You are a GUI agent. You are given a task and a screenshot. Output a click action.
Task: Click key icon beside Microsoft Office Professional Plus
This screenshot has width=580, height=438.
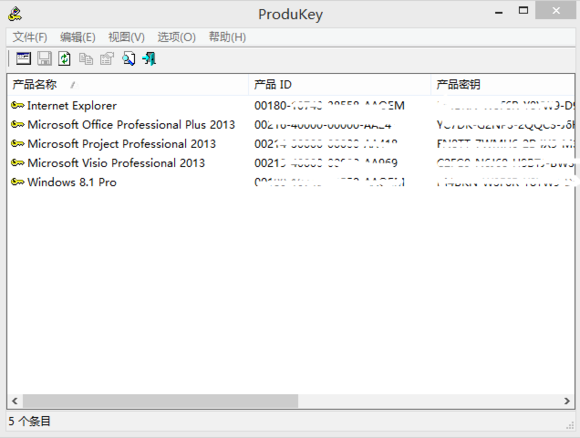click(18, 125)
